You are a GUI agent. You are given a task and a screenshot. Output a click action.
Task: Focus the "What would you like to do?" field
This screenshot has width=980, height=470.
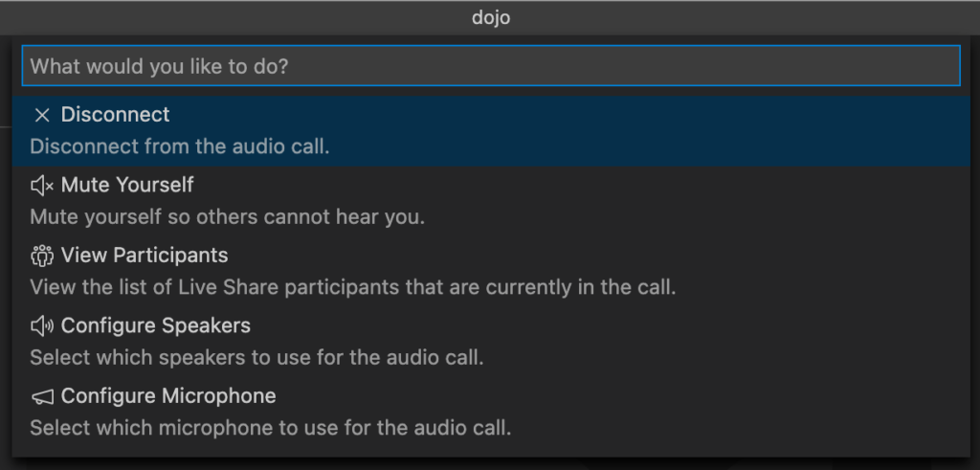point(491,66)
